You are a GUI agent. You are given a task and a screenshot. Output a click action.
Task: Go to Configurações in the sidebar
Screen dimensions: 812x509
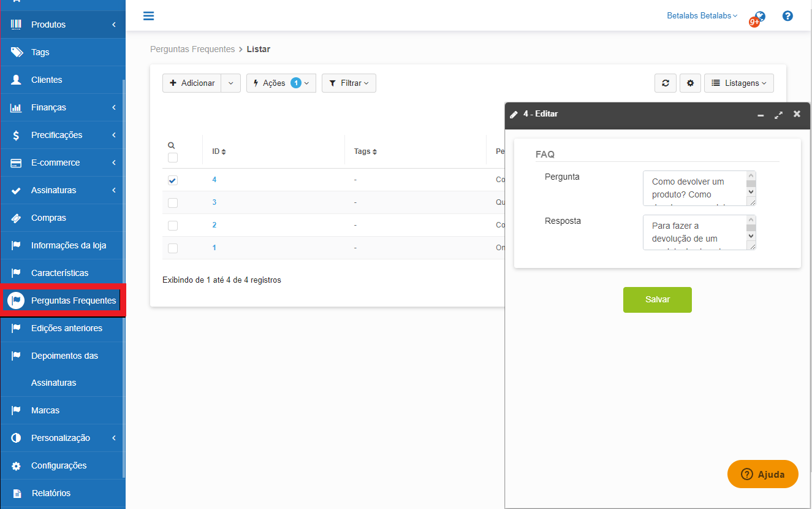click(59, 465)
